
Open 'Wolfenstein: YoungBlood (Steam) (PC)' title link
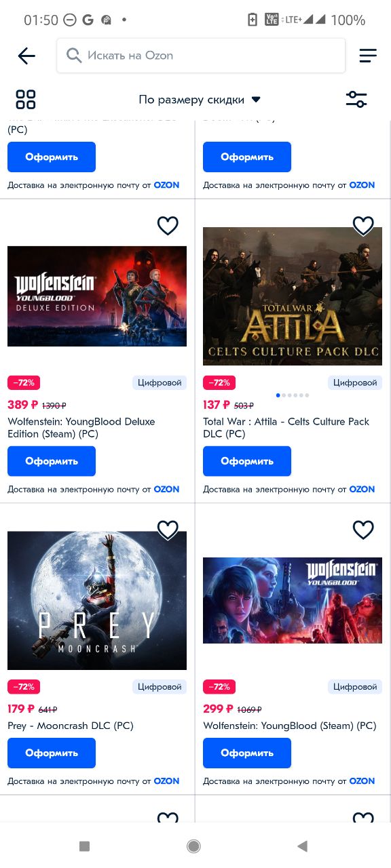click(x=290, y=726)
